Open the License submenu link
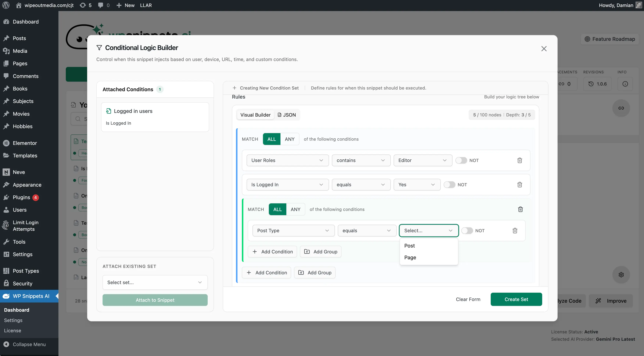 [x=12, y=330]
